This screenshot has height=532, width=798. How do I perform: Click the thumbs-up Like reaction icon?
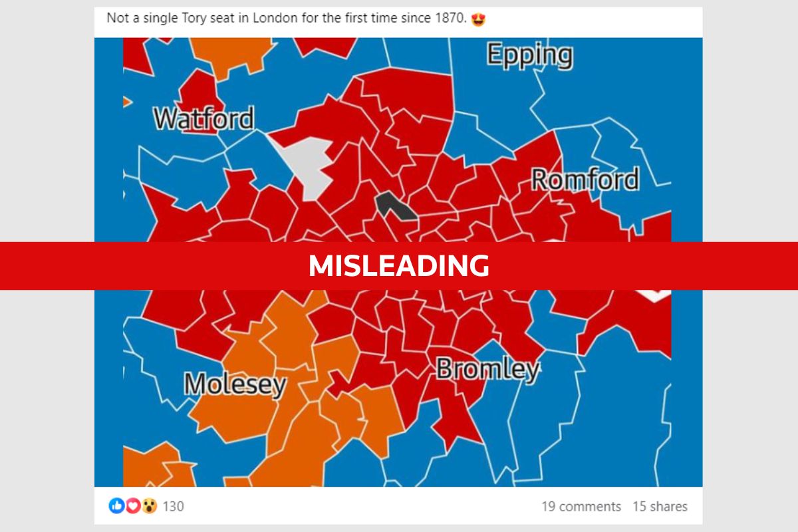pos(114,506)
